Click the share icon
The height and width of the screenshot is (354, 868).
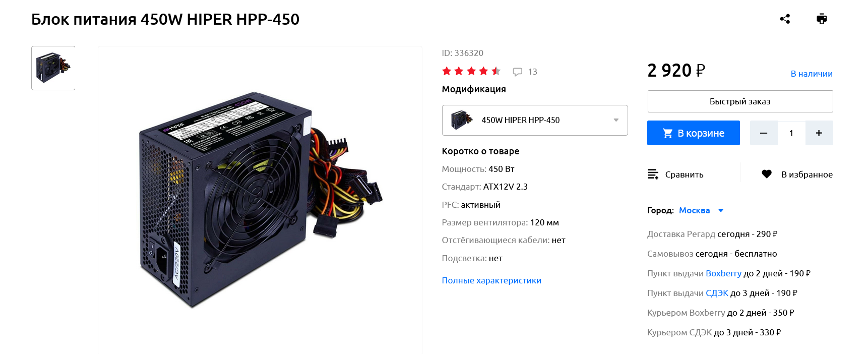785,19
